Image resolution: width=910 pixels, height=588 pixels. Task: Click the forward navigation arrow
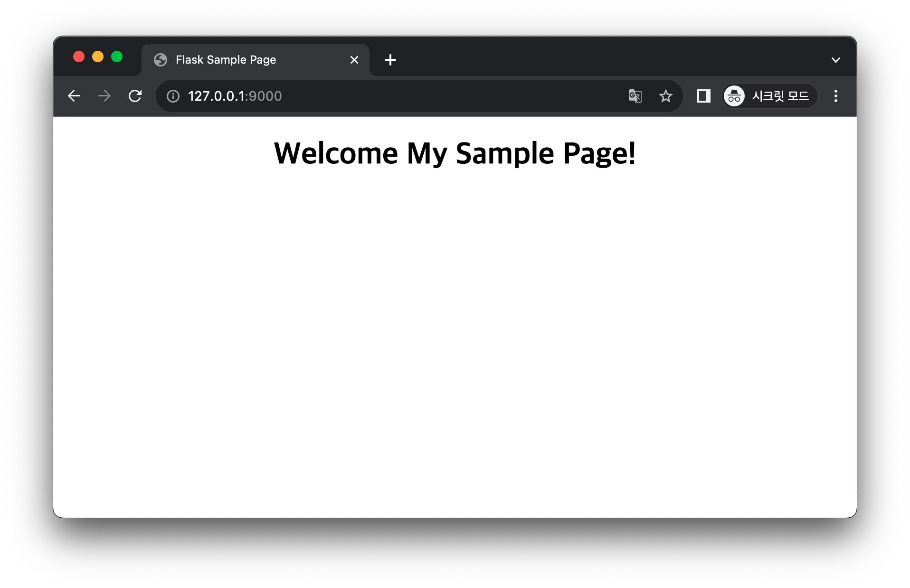[104, 96]
